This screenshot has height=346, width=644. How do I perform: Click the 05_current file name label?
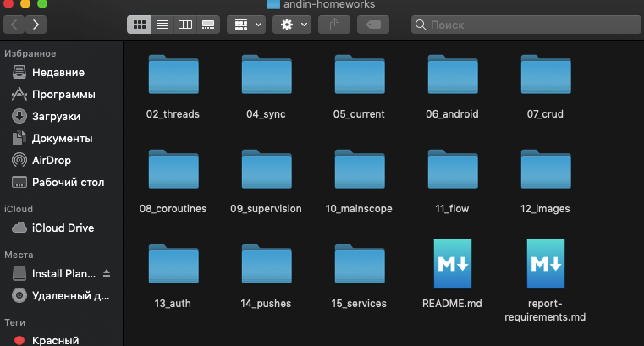coord(359,113)
